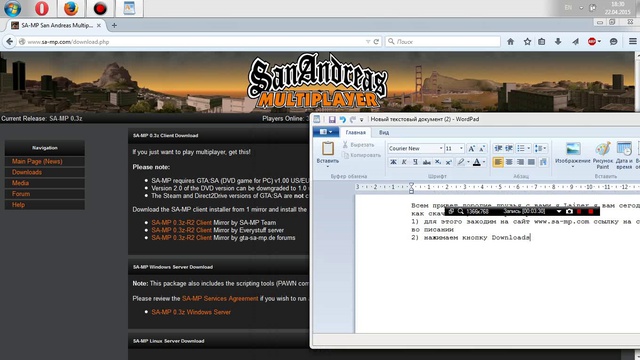Open font size 11 dropdown
Viewport: 640px width, 360px height.
[x=461, y=149]
